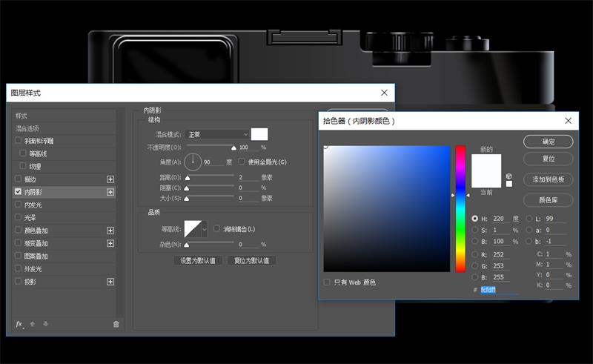
Task: Click the hex color input field
Action: [499, 290]
